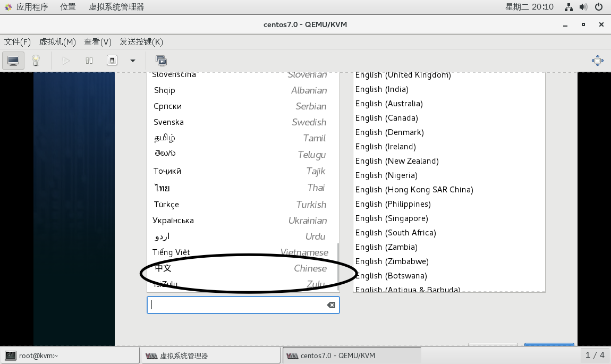Clear the language search field
Image resolution: width=611 pixels, height=364 pixels.
tap(331, 305)
